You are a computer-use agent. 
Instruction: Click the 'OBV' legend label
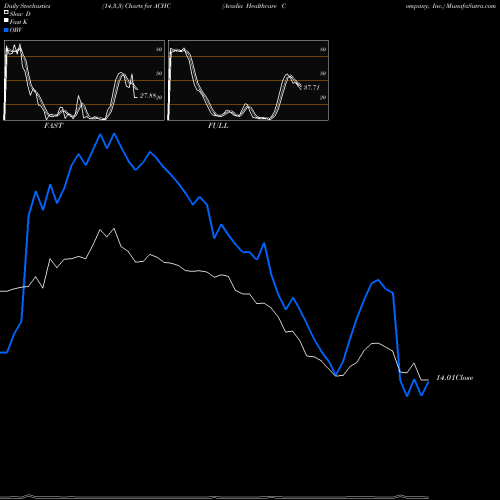coord(16,30)
